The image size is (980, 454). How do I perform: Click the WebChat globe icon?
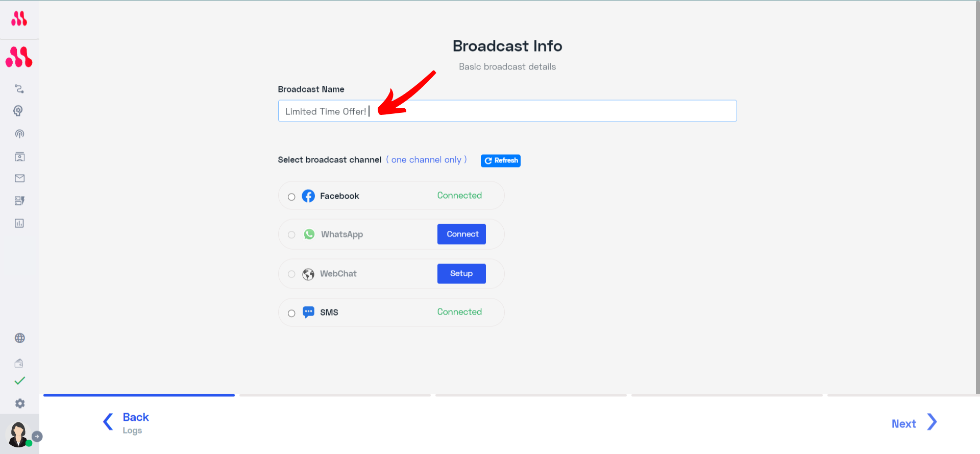pos(308,274)
